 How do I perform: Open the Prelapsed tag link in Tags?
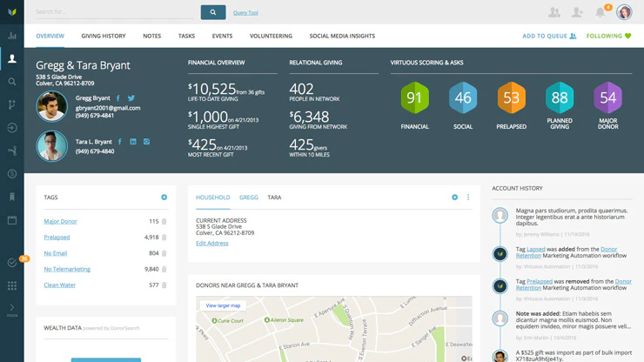57,238
